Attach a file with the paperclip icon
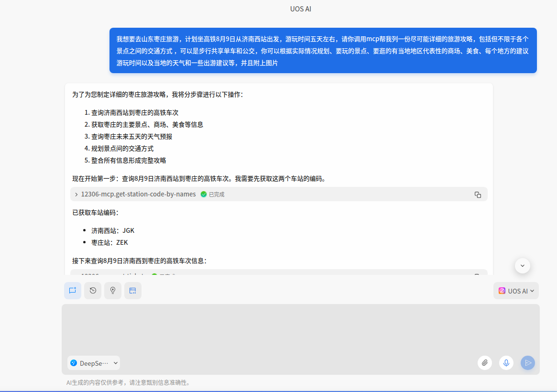 (x=484, y=362)
